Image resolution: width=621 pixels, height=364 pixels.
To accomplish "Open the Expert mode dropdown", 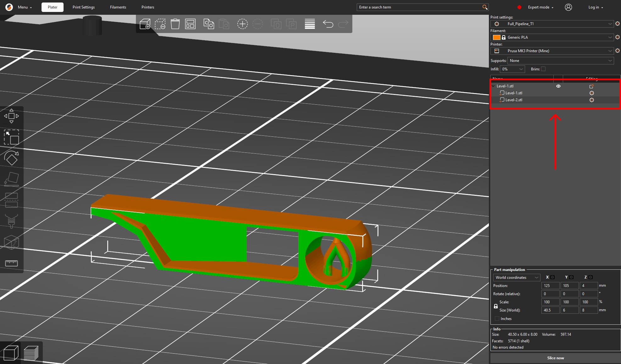I will (540, 7).
